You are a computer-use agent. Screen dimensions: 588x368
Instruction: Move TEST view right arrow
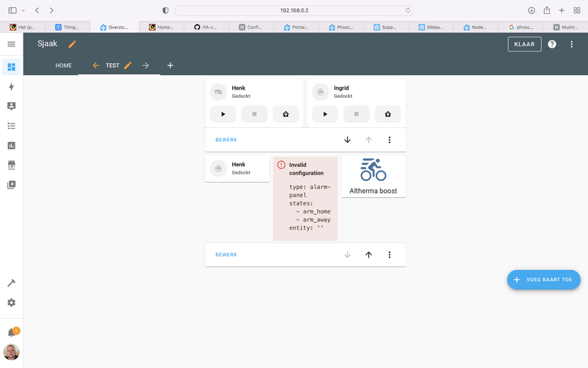tap(146, 66)
